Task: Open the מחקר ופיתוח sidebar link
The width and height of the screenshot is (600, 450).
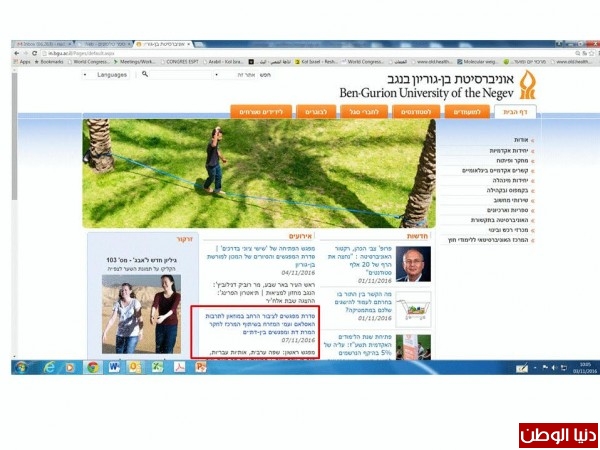Action: point(510,159)
